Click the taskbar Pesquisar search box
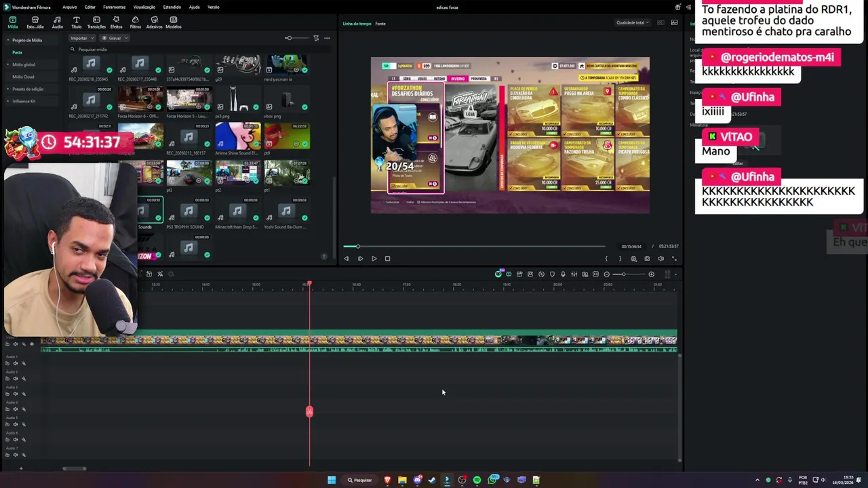868x488 pixels. pos(360,480)
